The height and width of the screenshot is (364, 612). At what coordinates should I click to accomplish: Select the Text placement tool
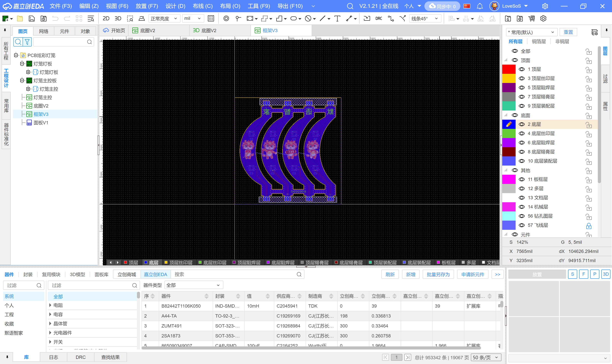point(337,18)
